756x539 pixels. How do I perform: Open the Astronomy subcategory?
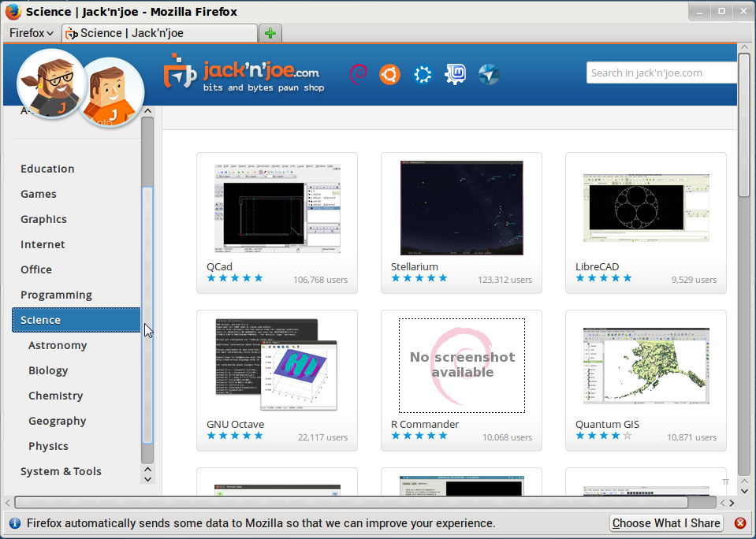pos(58,345)
